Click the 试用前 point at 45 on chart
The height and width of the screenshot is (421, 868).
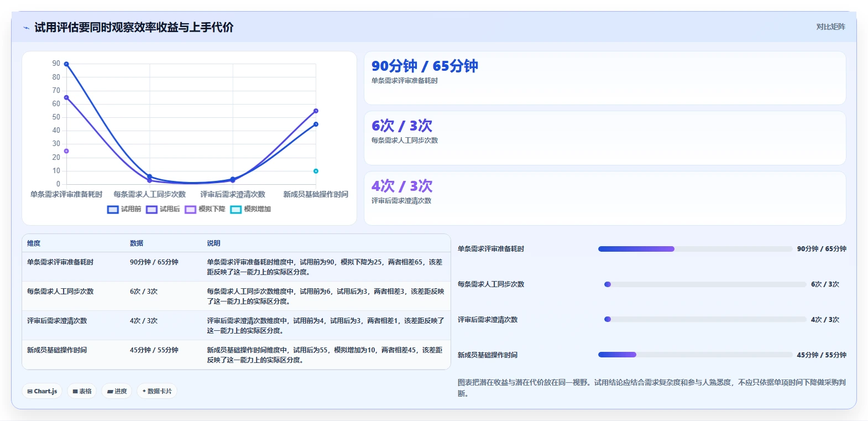point(316,124)
